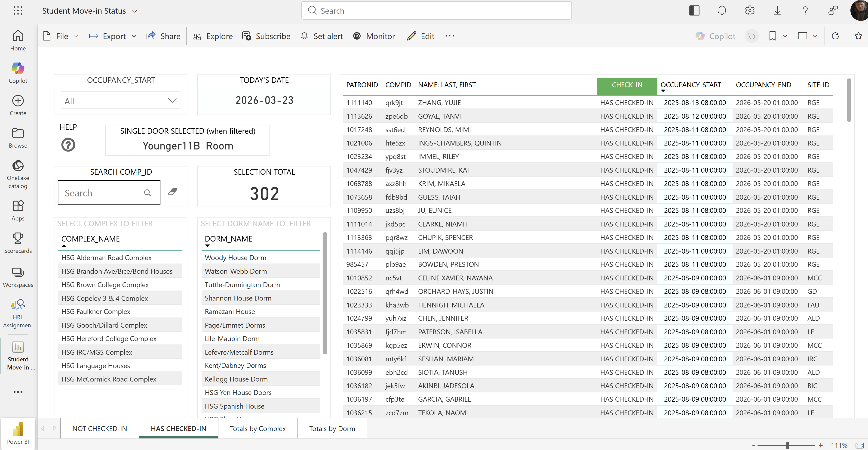
Task: Click the Share button
Action: pos(163,36)
